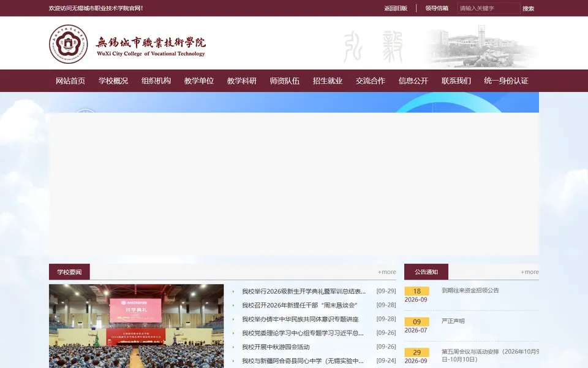Click the 09 date badge for 2026-07
This screenshot has height=368, width=588.
tap(417, 322)
